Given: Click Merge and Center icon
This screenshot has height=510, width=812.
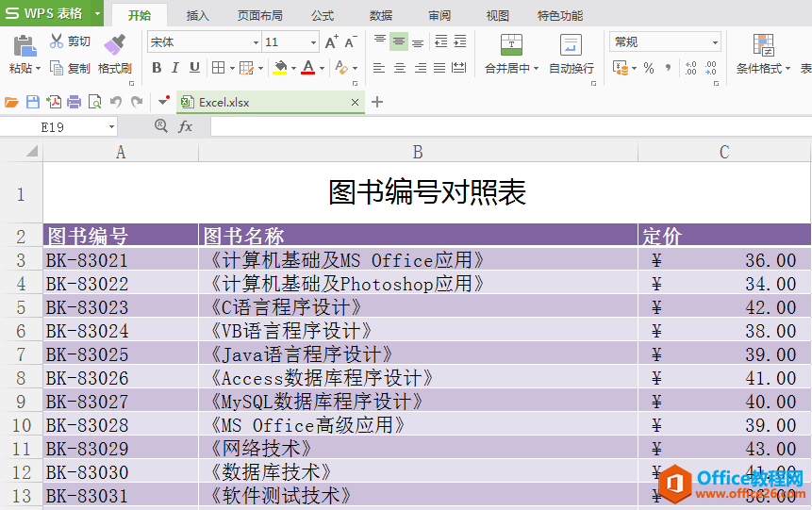Looking at the screenshot, I should [511, 44].
